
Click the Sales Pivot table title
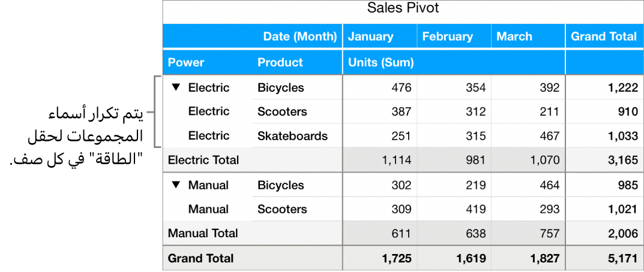[x=403, y=8]
